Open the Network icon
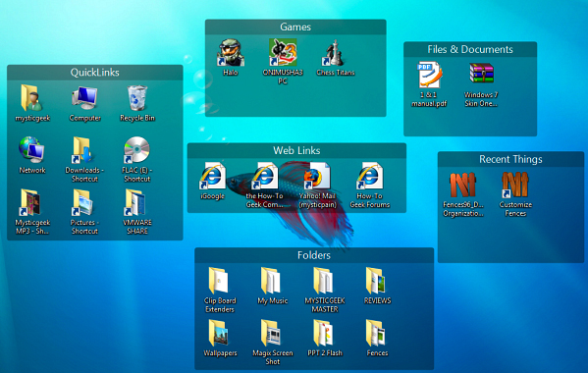Screen dimensions: 588x373 pos(31,150)
